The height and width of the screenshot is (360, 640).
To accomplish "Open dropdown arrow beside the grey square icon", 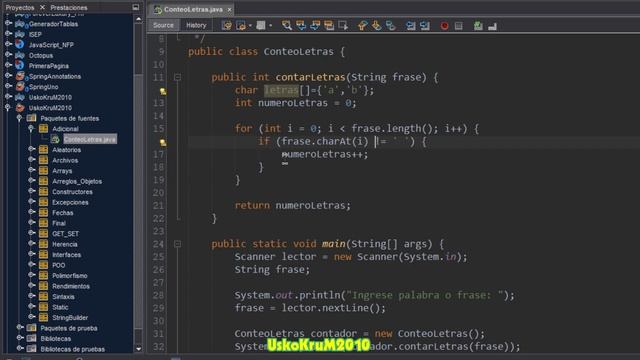I will pyautogui.click(x=270, y=26).
